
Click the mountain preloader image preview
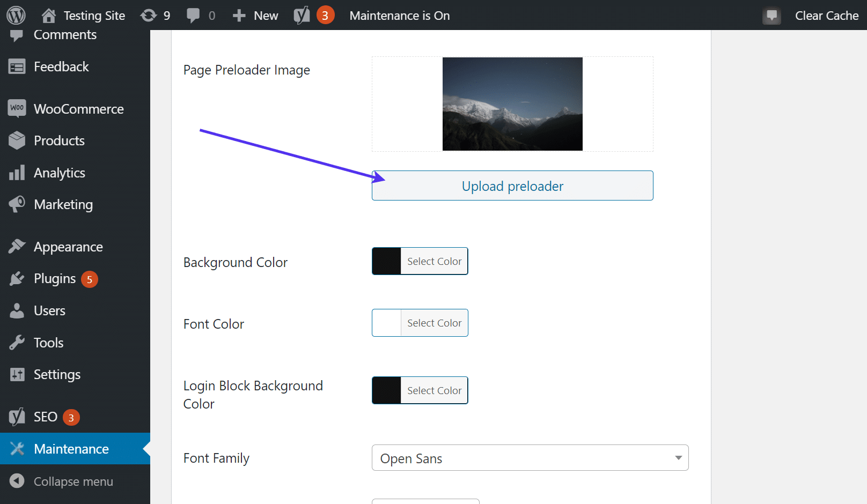click(512, 103)
